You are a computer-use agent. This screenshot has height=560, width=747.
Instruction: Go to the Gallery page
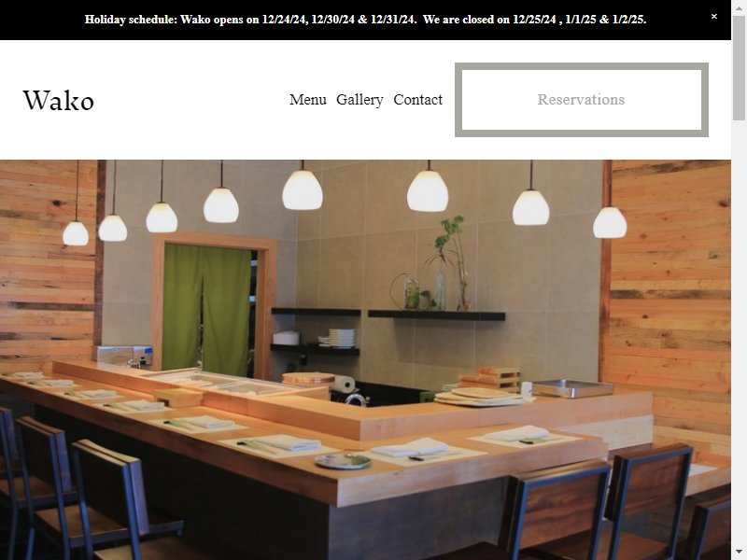(359, 100)
